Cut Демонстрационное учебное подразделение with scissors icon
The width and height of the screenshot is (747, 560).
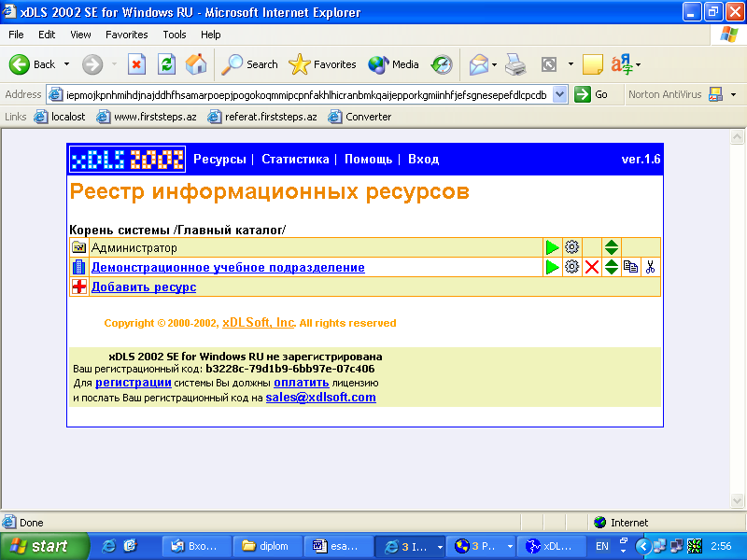pyautogui.click(x=650, y=267)
